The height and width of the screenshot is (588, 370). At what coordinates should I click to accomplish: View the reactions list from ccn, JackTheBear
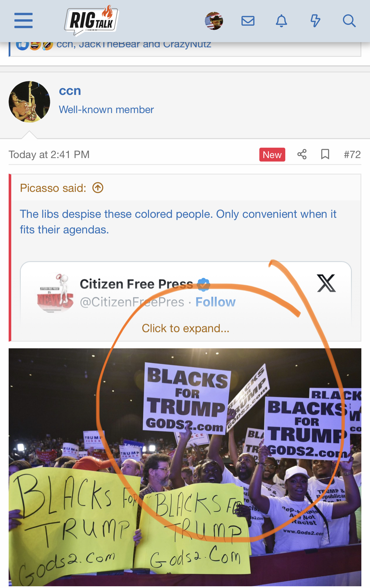click(x=134, y=44)
